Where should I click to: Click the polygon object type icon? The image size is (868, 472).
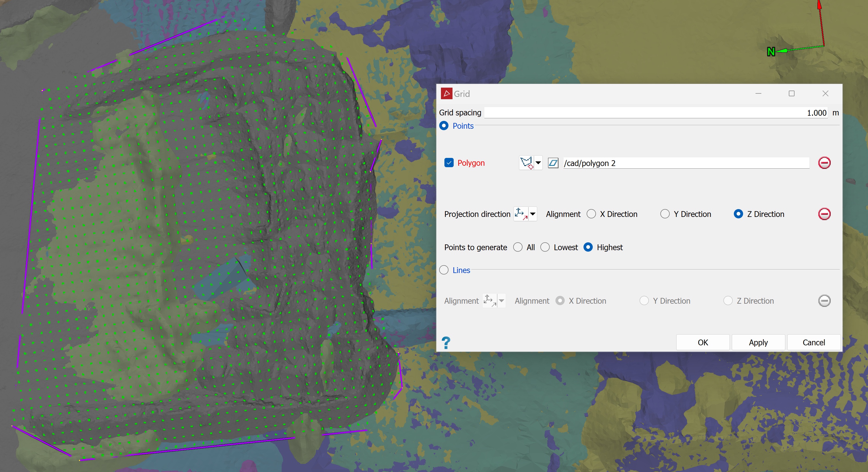[553, 163]
